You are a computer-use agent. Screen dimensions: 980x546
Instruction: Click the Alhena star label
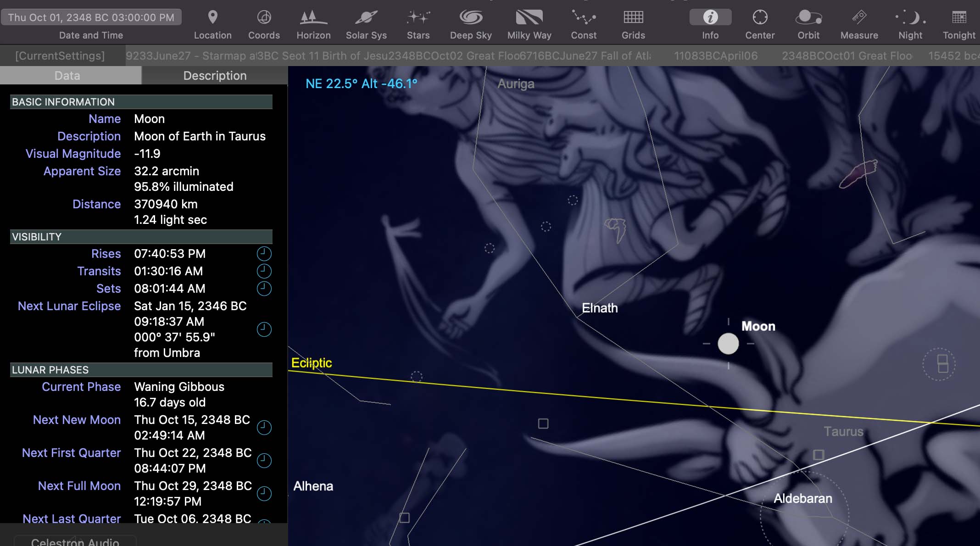pyautogui.click(x=313, y=486)
